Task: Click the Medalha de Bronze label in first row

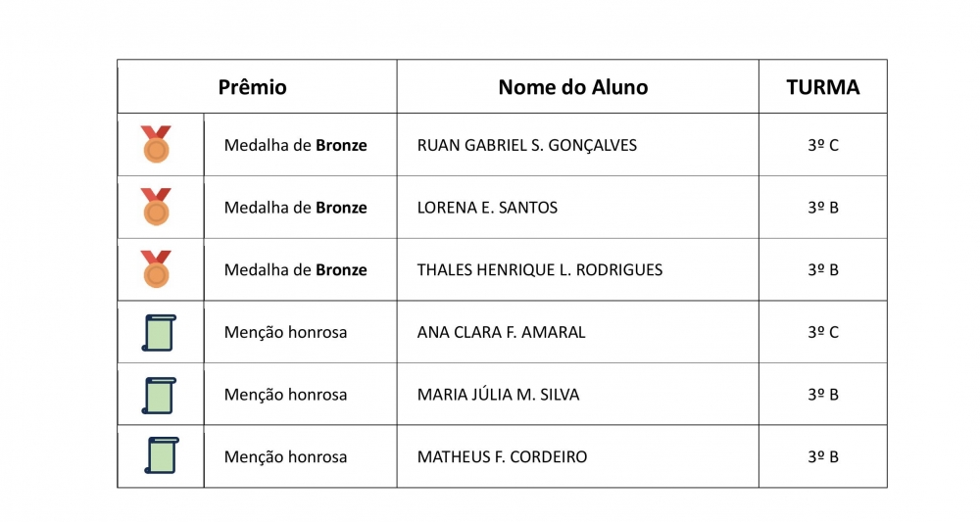Action: point(296,145)
